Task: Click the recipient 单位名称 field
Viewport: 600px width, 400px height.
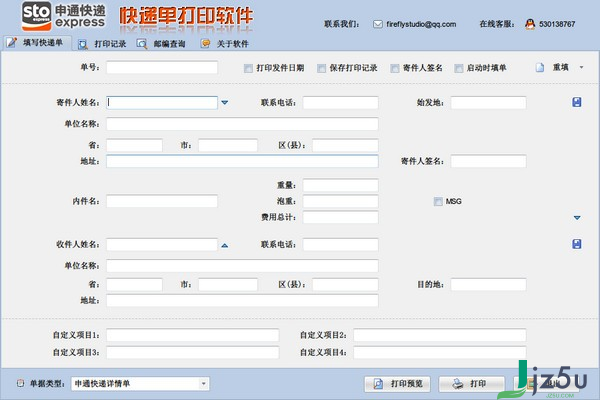Action: click(242, 266)
